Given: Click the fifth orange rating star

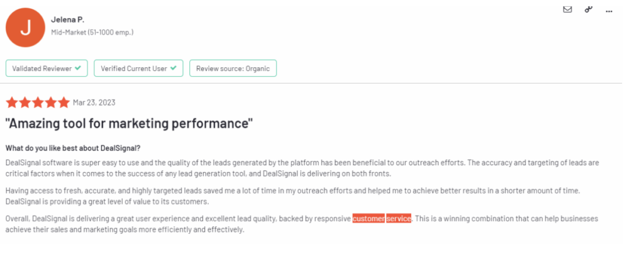Looking at the screenshot, I should (x=64, y=102).
